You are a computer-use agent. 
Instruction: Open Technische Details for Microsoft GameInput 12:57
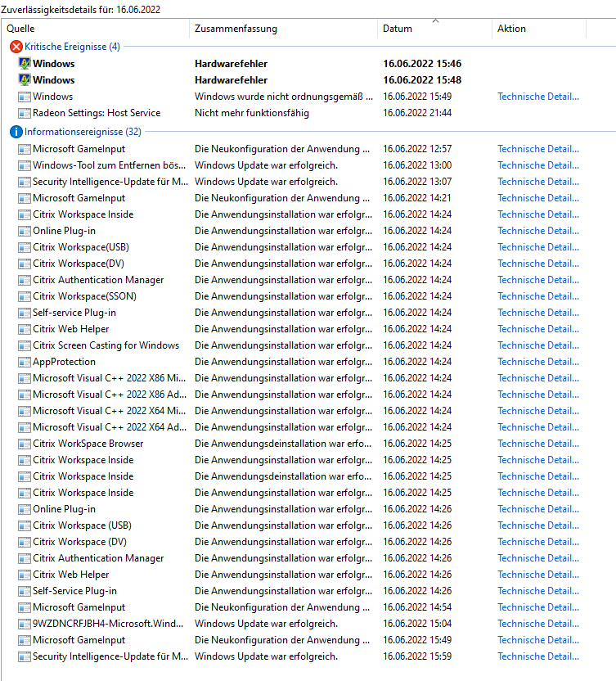click(x=538, y=149)
